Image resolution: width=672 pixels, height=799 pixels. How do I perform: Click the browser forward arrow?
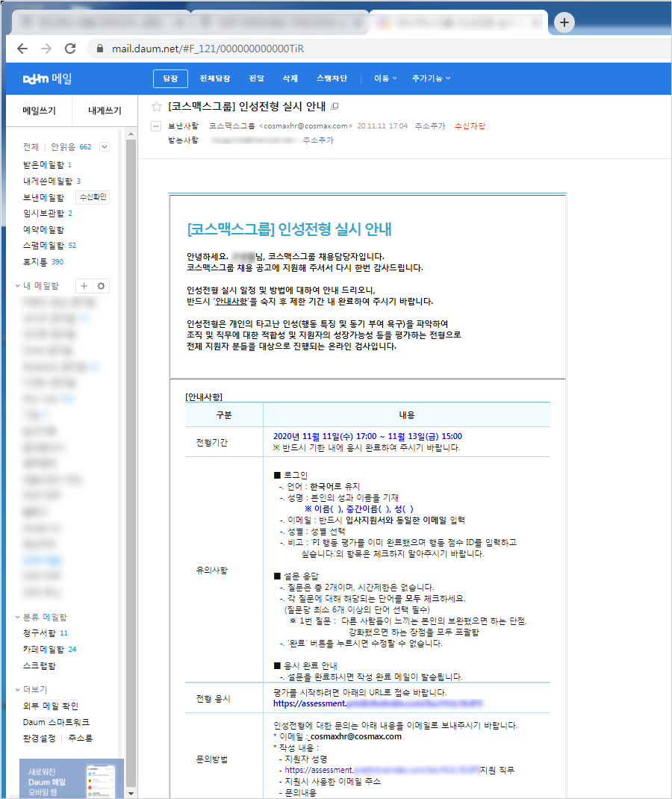[46, 49]
